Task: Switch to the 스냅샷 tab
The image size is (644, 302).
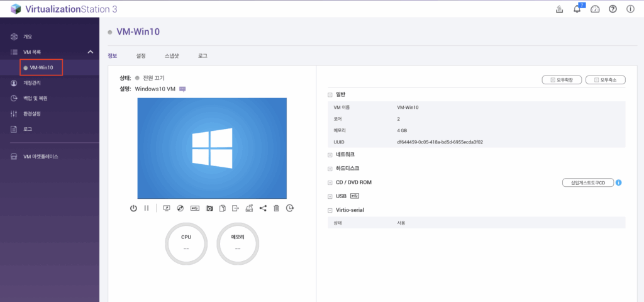Action: (x=172, y=56)
